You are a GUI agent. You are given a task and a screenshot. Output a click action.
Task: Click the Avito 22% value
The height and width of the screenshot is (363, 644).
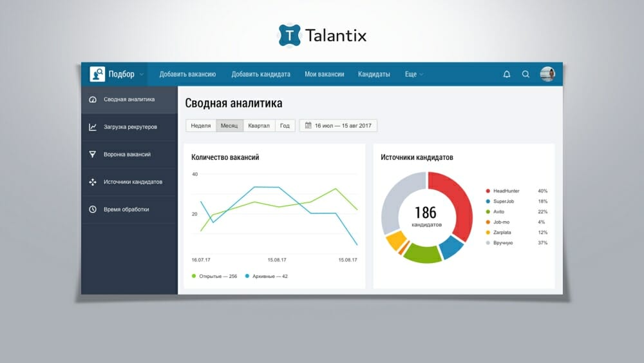542,211
